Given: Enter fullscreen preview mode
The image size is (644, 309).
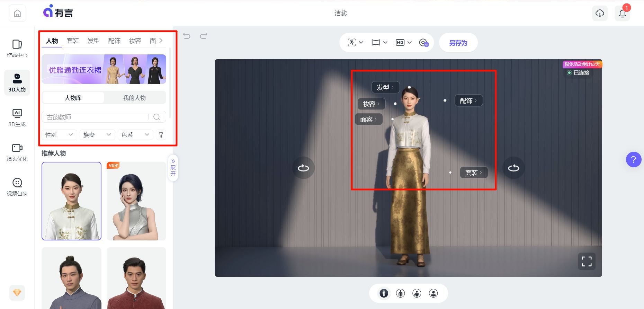Looking at the screenshot, I should point(587,262).
